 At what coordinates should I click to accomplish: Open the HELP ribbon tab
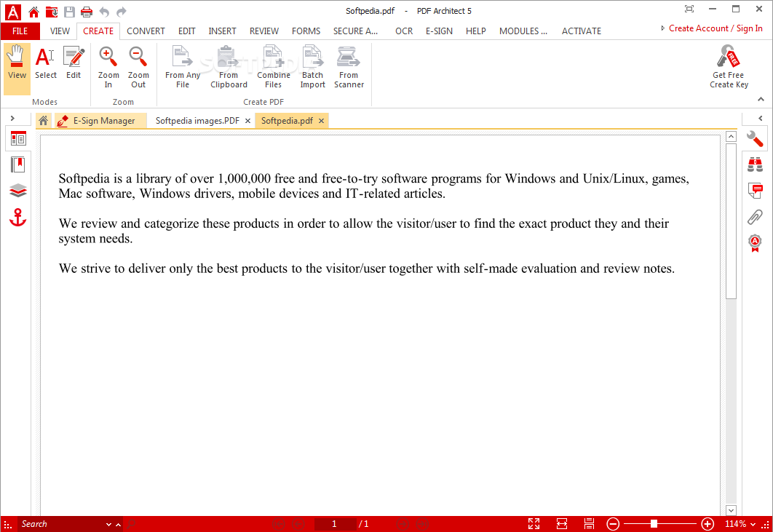coord(476,31)
